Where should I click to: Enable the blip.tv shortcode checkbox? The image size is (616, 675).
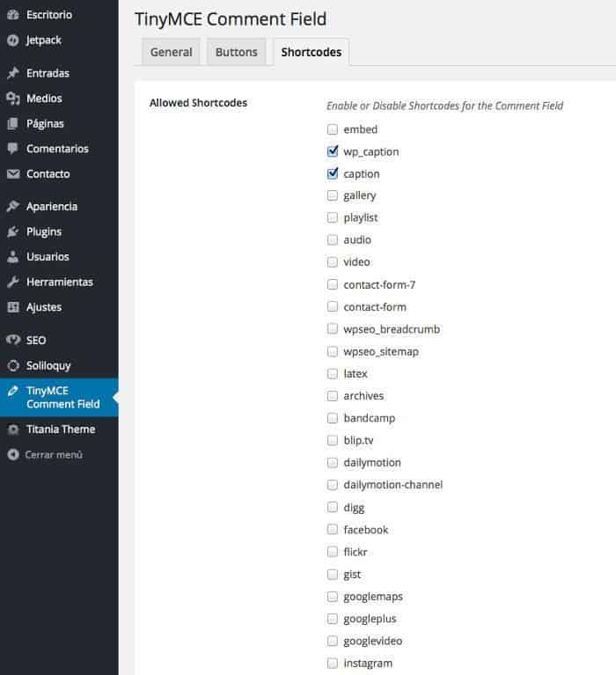[x=333, y=440]
